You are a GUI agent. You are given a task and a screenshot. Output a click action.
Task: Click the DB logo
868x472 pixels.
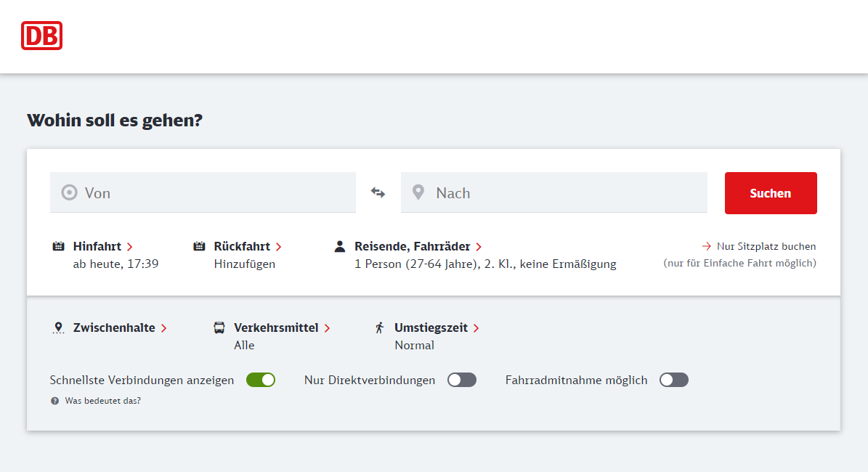click(41, 36)
